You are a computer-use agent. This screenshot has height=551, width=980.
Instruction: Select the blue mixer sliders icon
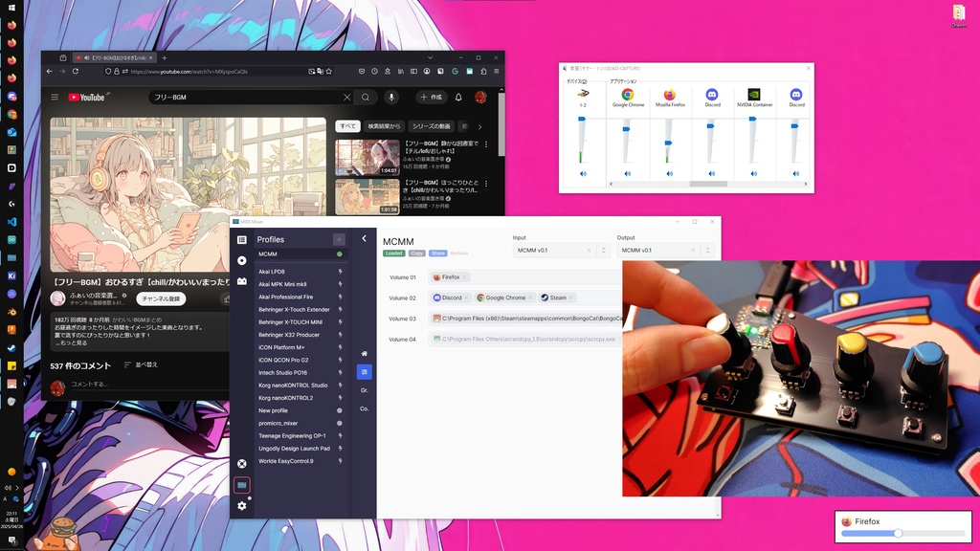click(365, 372)
